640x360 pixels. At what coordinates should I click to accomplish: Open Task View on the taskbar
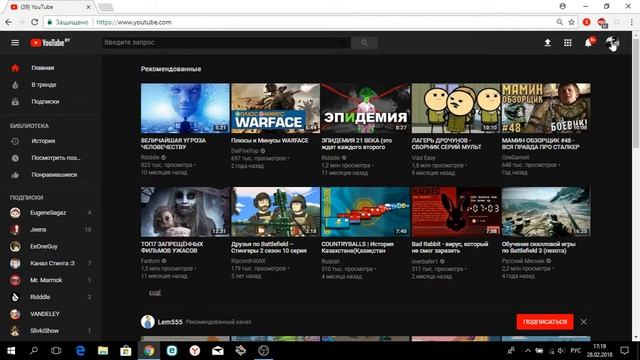[x=56, y=351]
